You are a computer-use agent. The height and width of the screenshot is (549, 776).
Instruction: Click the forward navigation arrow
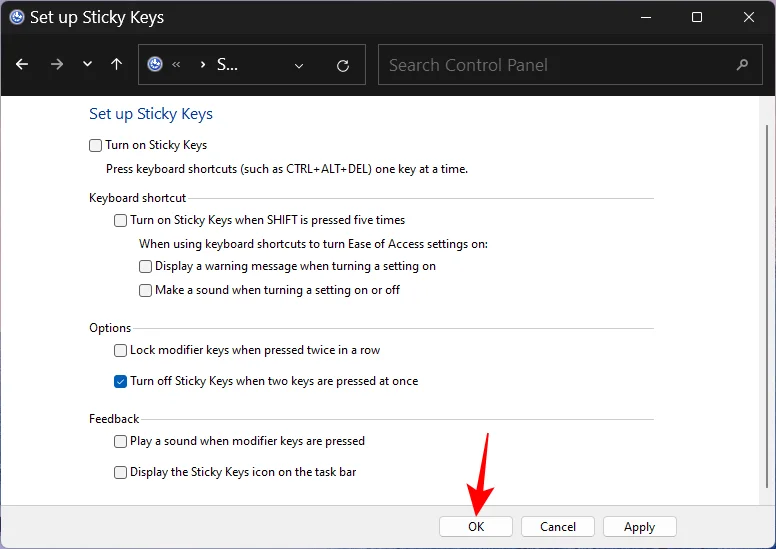coord(57,64)
